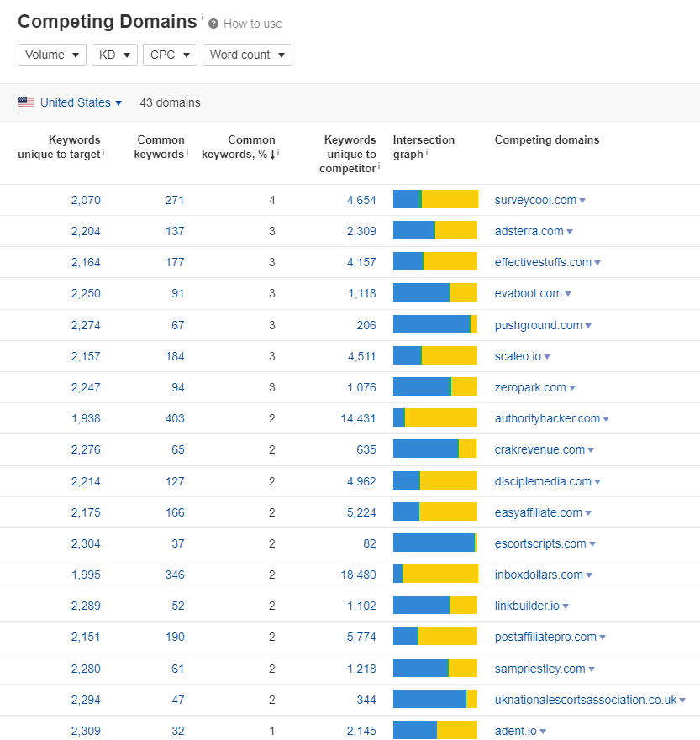Click unique-to-target value 2,276
The image size is (700, 740).
tap(86, 449)
